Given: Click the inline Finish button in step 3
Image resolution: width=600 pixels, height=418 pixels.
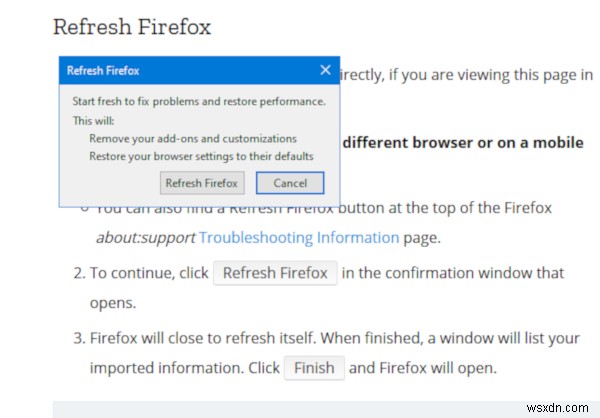Looking at the screenshot, I should pyautogui.click(x=314, y=367).
